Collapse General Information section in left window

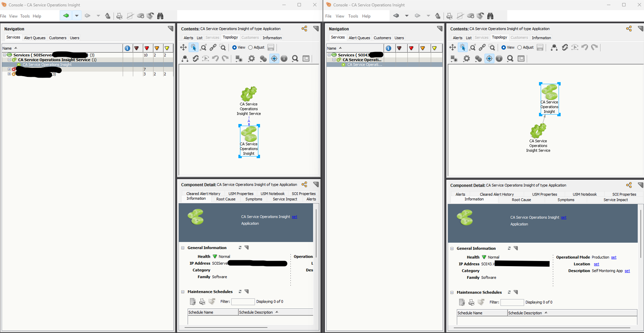point(183,248)
